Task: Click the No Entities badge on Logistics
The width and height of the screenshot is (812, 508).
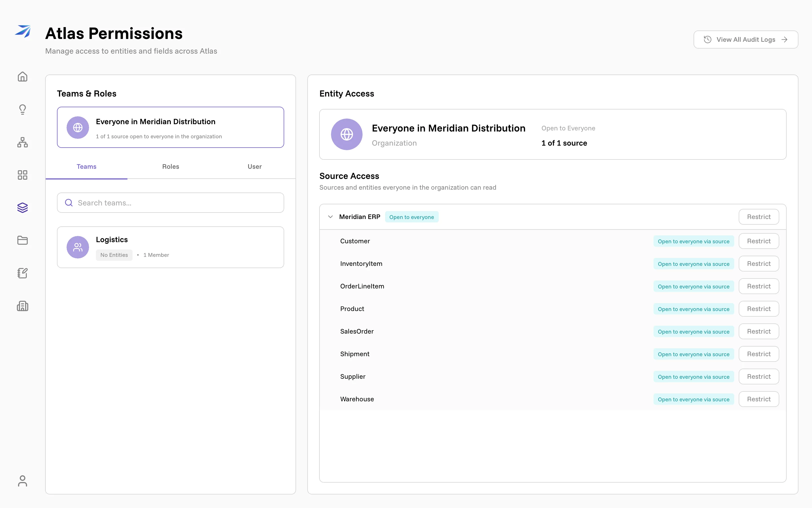Action: pos(114,255)
